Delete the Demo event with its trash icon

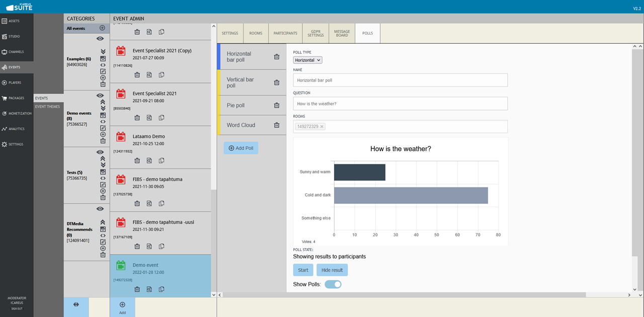[x=137, y=289]
